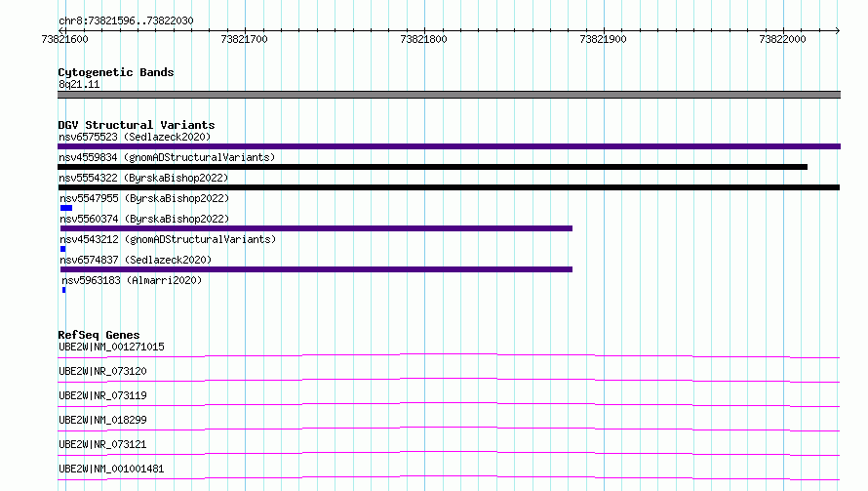Select the tiny blue marker for nsv4543212
The image size is (868, 491).
click(x=63, y=249)
